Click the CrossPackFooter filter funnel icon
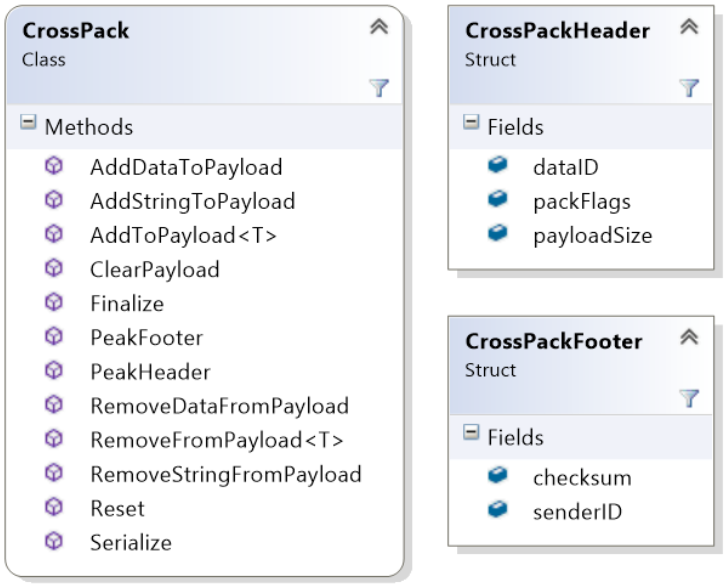This screenshot has width=728, height=588. tap(689, 398)
